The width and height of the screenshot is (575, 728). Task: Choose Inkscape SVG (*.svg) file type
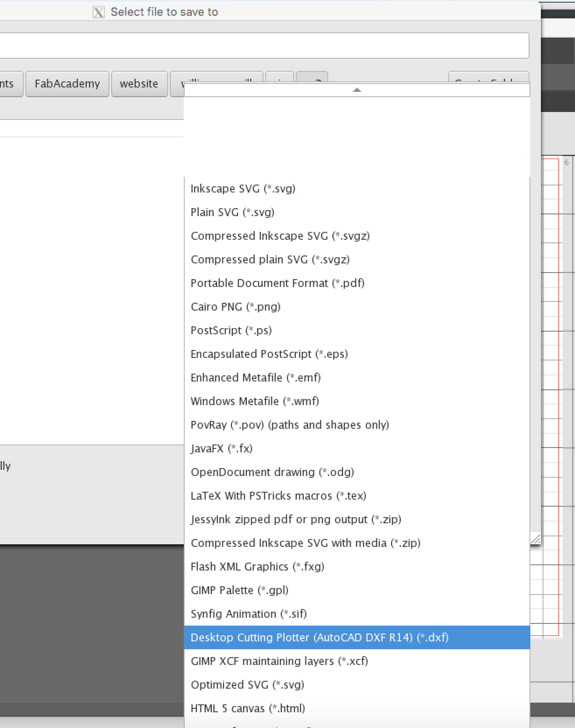click(x=357, y=189)
